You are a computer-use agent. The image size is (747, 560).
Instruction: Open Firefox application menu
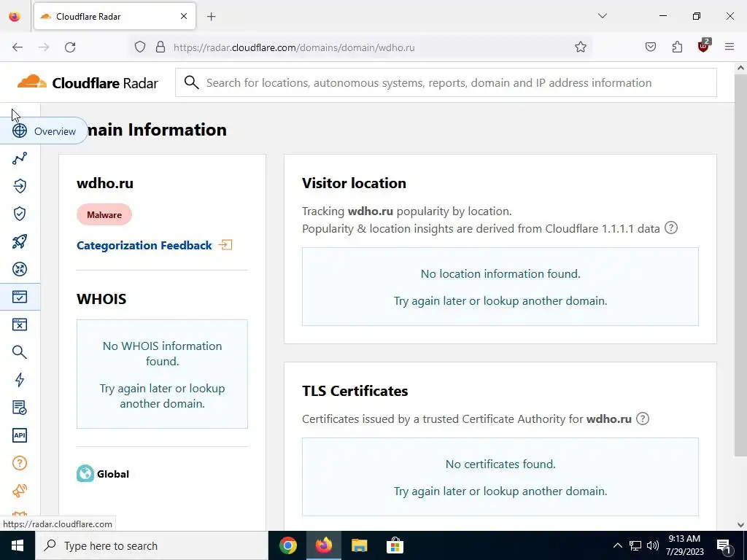(729, 47)
